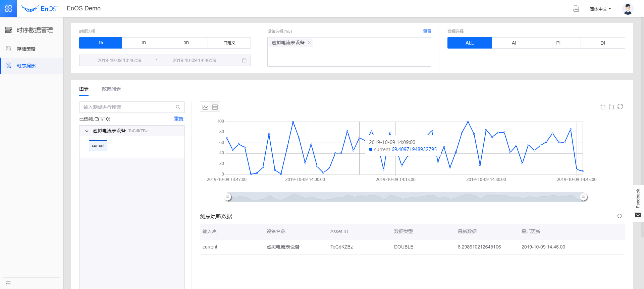The width and height of the screenshot is (644, 289).
Task: Select the 自定义 time range
Action: [229, 43]
